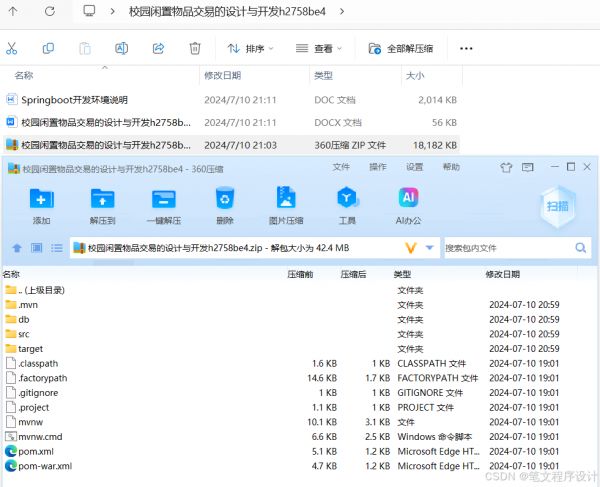Sort Explorer by 修改日期 column
This screenshot has height=487, width=600.
tap(223, 75)
